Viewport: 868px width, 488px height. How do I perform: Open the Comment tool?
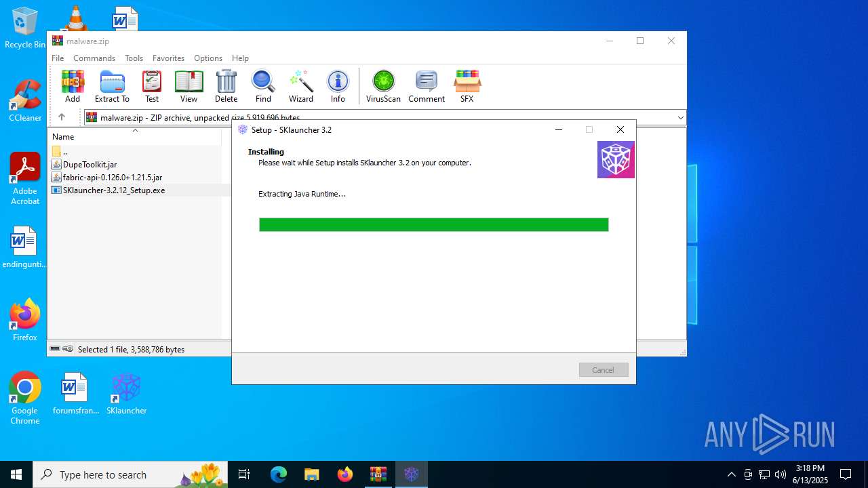[427, 86]
